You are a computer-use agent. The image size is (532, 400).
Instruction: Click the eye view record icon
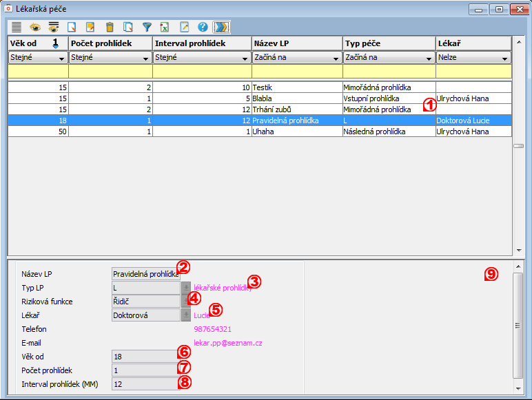point(35,28)
